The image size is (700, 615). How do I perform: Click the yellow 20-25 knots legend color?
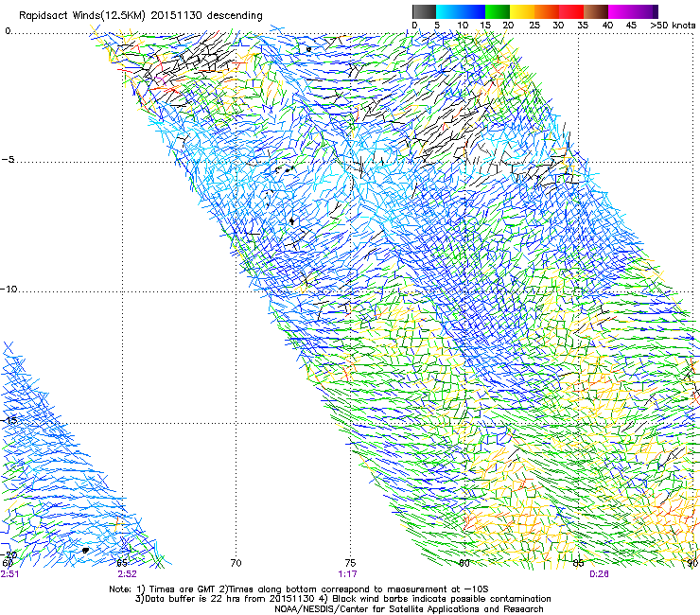(522, 11)
